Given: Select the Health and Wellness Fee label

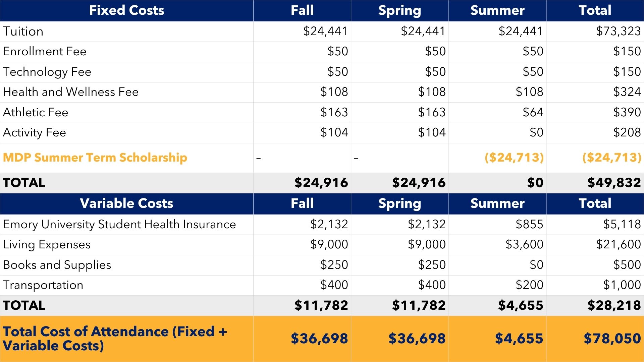Looking at the screenshot, I should coord(71,92).
